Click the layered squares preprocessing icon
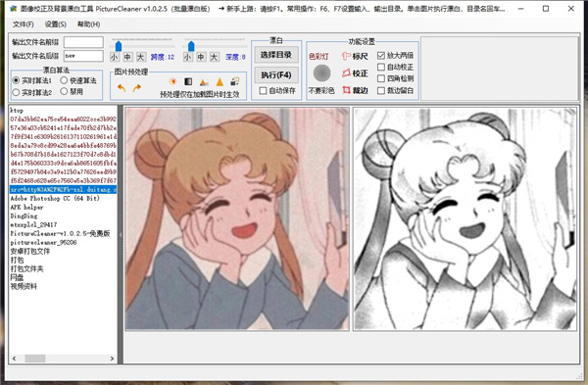This screenshot has width=588, height=385. pyautogui.click(x=235, y=81)
